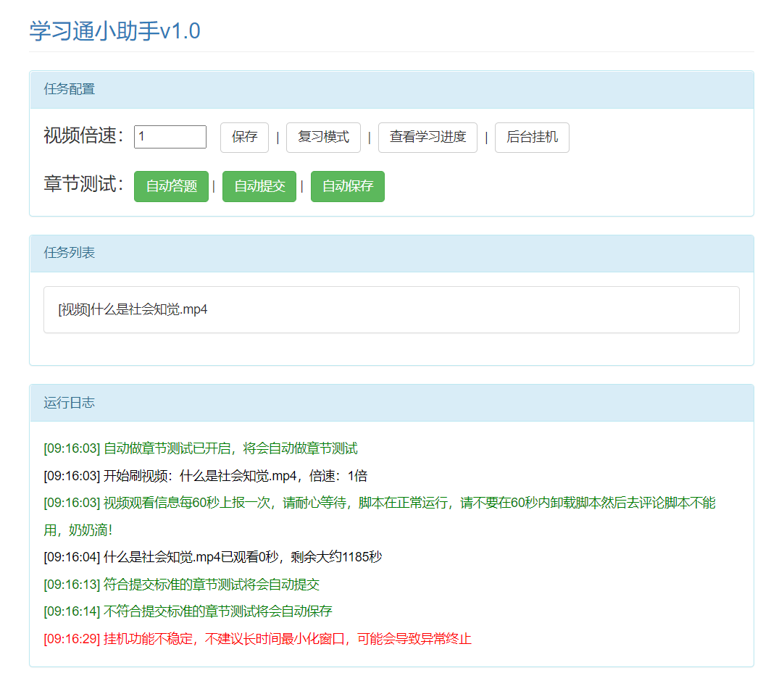Click log line 自动做章节测试已开启
784x686 pixels.
[x=201, y=448]
